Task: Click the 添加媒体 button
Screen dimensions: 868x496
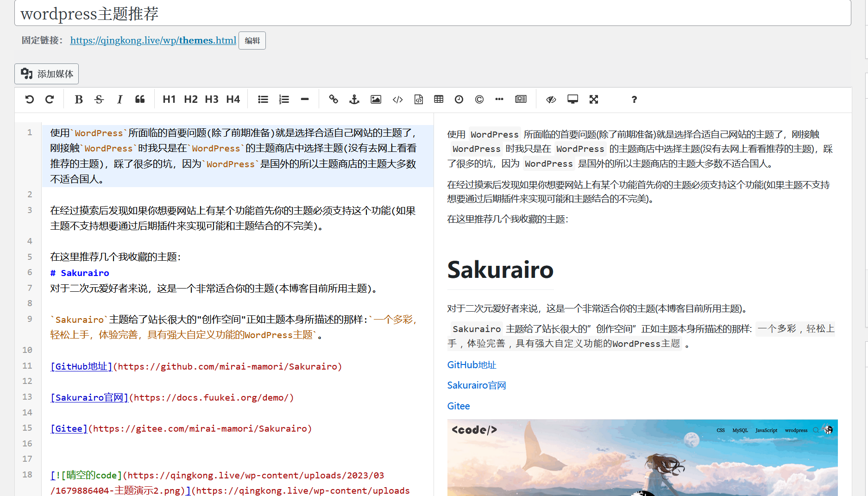Action: pos(46,74)
